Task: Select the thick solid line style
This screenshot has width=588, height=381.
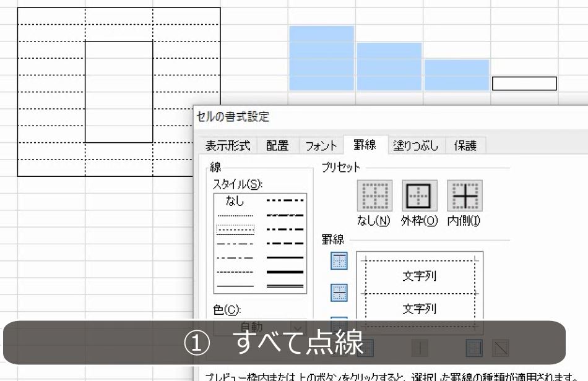Action: tap(285, 270)
